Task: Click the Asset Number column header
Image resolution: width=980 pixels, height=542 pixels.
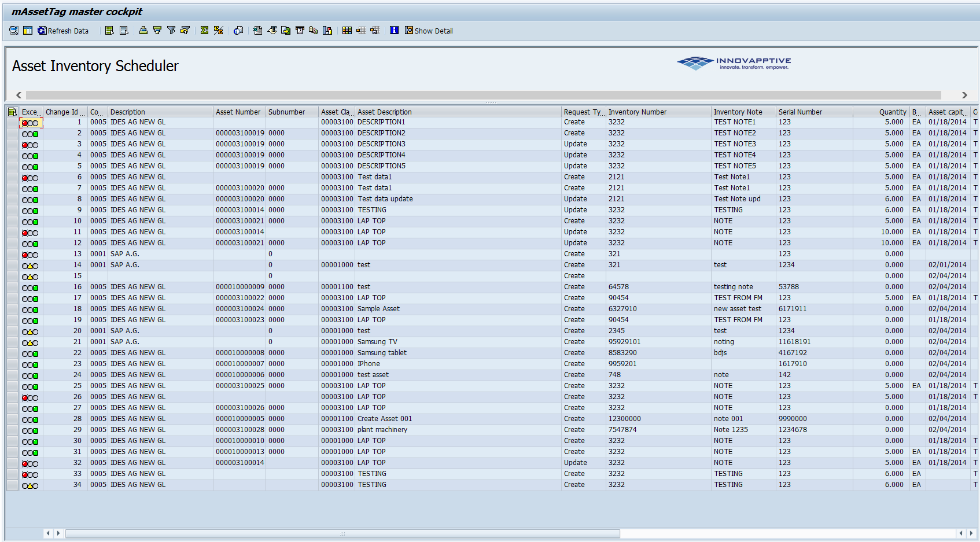Action: pos(238,112)
